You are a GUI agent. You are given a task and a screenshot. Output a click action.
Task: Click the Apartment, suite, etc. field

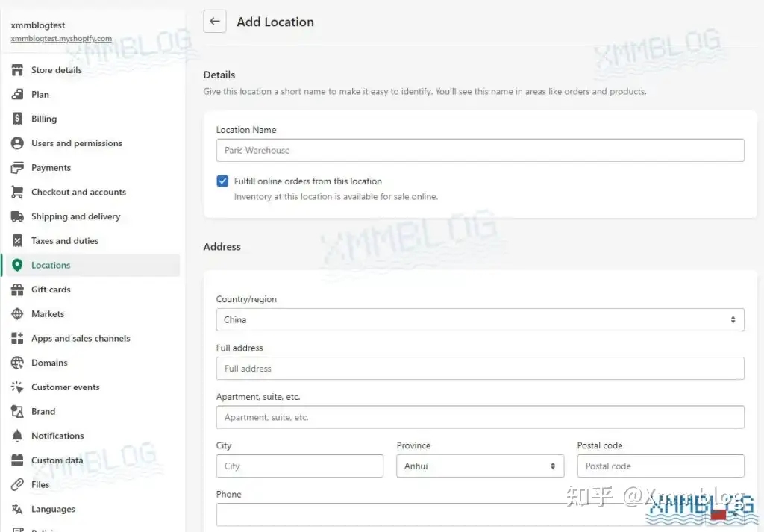click(x=480, y=417)
